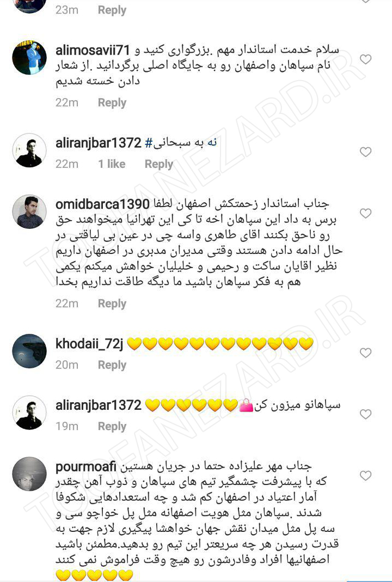Open pourmoafi's grayscale avatar

click(x=29, y=474)
